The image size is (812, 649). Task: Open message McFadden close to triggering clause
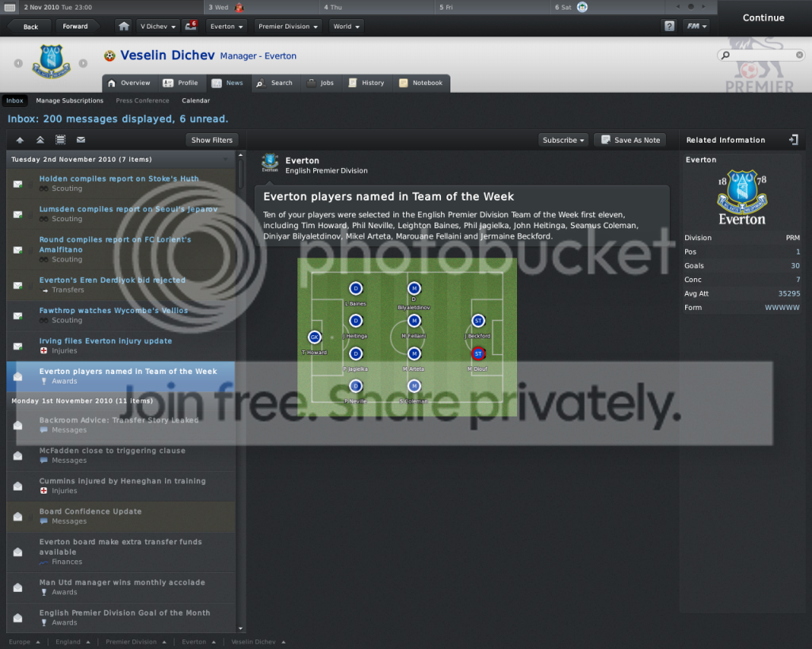pyautogui.click(x=121, y=456)
